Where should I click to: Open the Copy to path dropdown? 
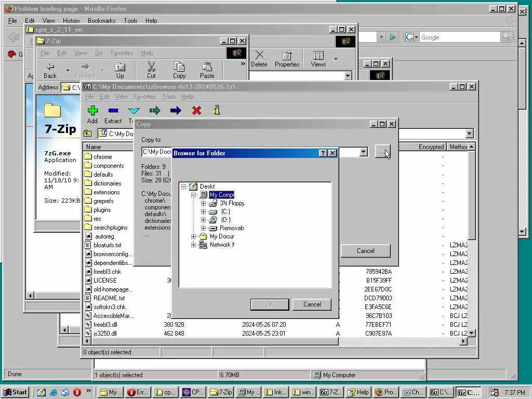click(x=363, y=152)
